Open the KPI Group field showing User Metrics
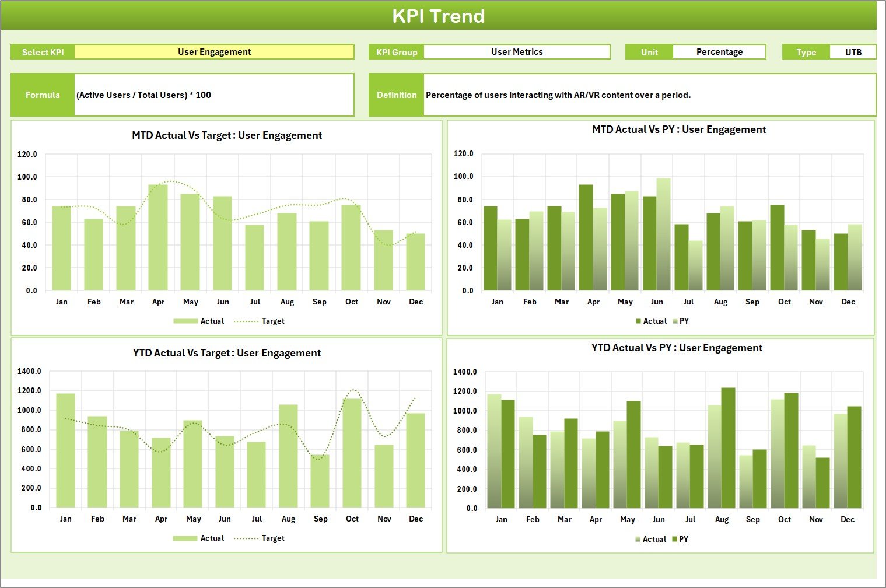The image size is (886, 588). point(517,51)
